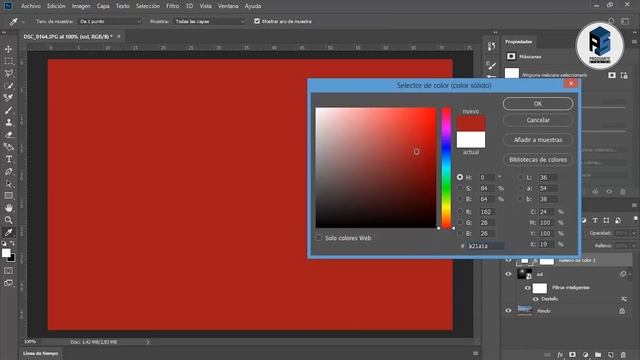This screenshot has height=360, width=640.
Task: Click the hex color input field
Action: [486, 246]
